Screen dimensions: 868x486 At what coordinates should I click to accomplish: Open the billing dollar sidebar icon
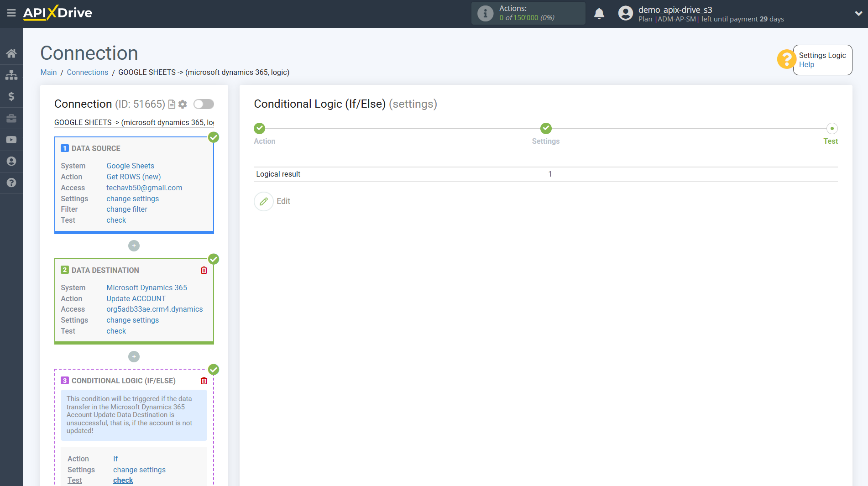tap(11, 96)
